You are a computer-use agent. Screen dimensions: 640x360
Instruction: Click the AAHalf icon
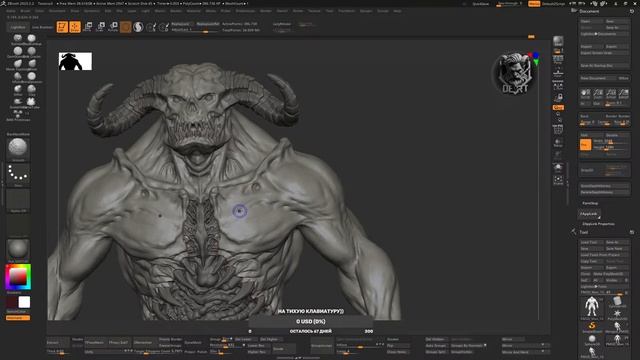(623, 93)
